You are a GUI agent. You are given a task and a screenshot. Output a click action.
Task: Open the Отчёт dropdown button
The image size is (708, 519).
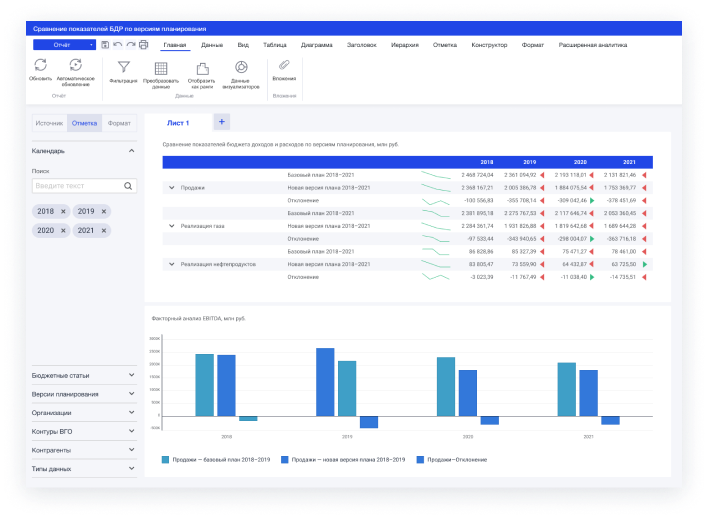click(64, 45)
